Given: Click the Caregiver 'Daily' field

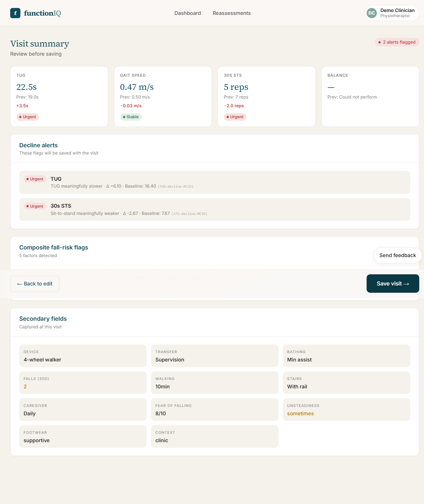Looking at the screenshot, I should coord(83,409).
